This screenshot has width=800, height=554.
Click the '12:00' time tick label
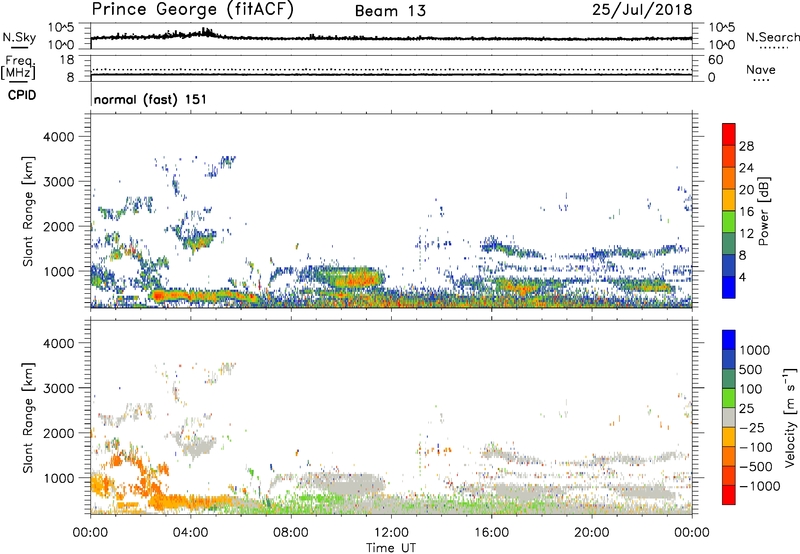[x=391, y=533]
